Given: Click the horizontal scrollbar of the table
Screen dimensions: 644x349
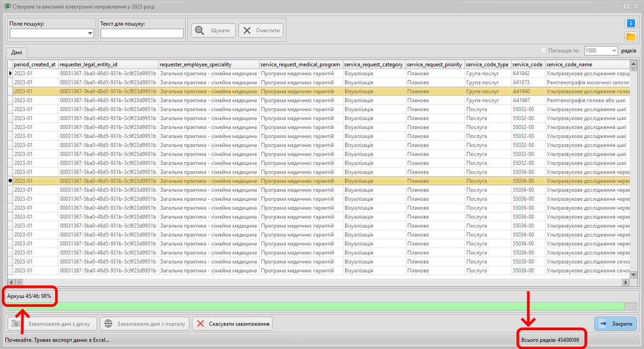Looking at the screenshot, I should (x=318, y=281).
